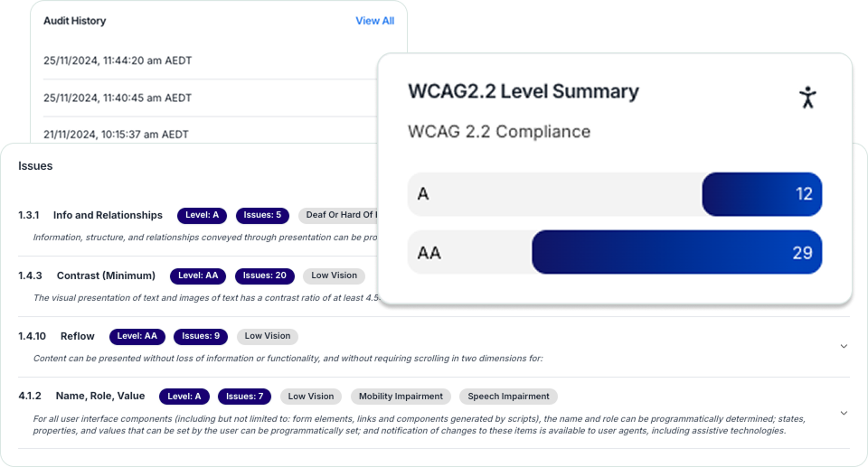Click the accessibility person icon
The width and height of the screenshot is (868, 467).
point(807,98)
